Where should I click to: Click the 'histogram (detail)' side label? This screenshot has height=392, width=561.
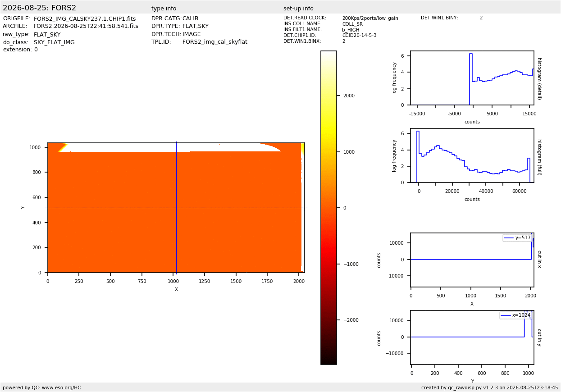539,78
